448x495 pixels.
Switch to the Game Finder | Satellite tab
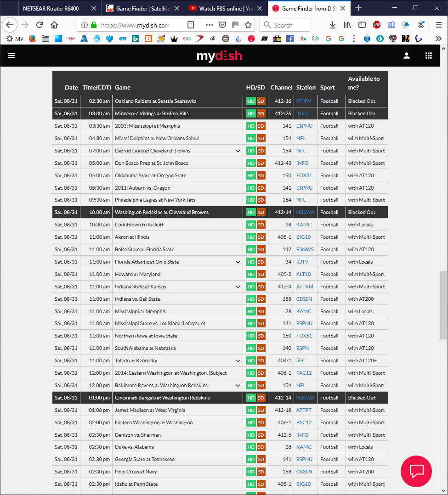143,8
